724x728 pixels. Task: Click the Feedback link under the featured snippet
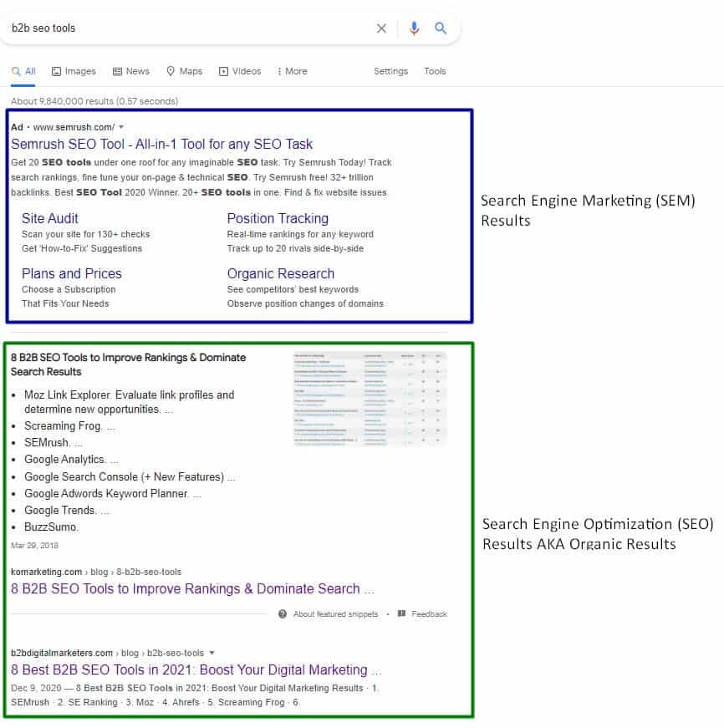pyautogui.click(x=429, y=613)
